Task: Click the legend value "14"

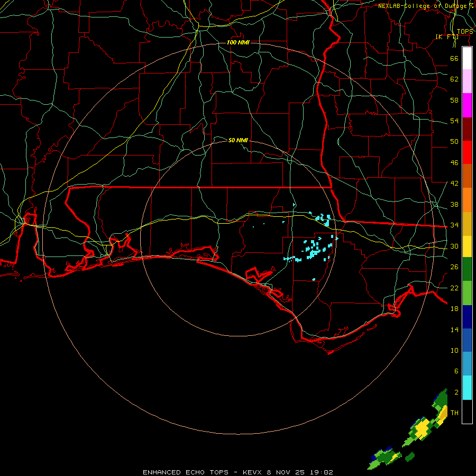Action: point(454,329)
